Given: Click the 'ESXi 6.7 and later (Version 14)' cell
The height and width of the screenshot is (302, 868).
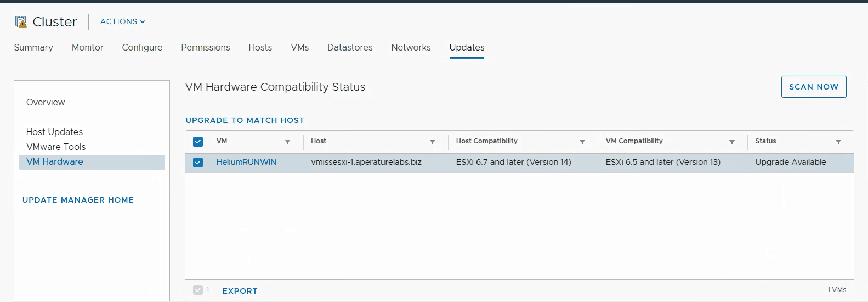Looking at the screenshot, I should [514, 162].
